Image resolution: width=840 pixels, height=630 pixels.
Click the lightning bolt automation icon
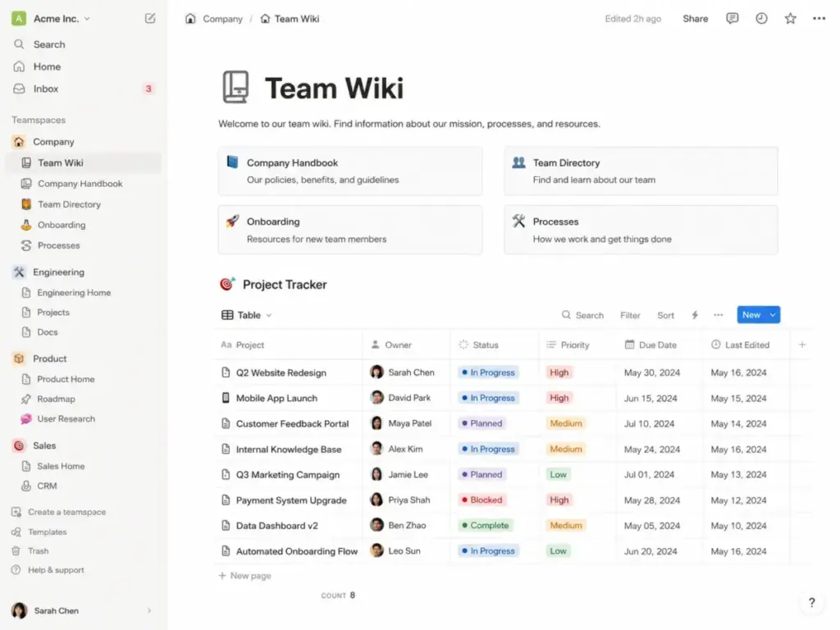(695, 315)
